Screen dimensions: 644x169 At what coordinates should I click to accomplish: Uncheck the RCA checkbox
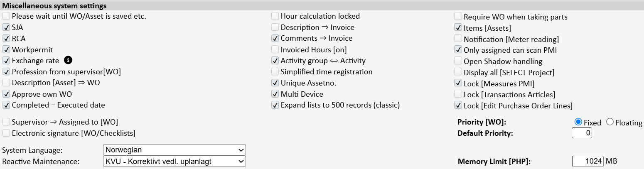click(x=6, y=39)
